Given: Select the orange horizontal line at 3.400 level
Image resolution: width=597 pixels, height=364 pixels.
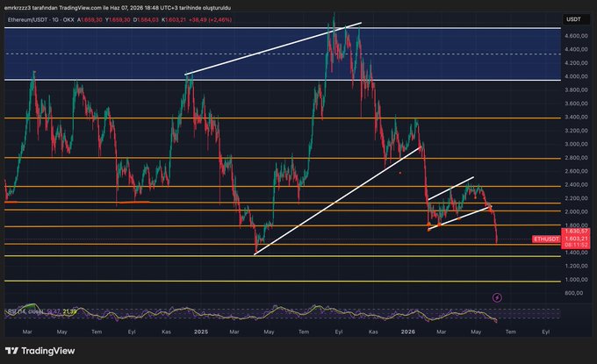Looking at the screenshot, I should [283, 118].
